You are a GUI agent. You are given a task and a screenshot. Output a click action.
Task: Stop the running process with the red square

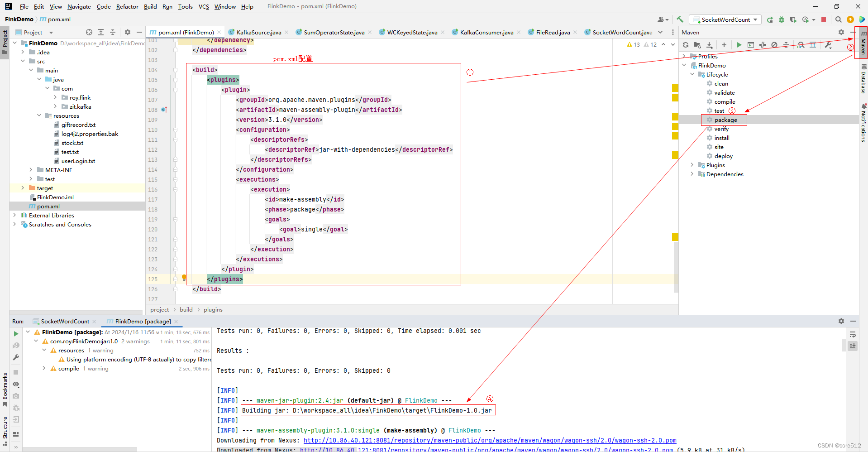coord(824,19)
